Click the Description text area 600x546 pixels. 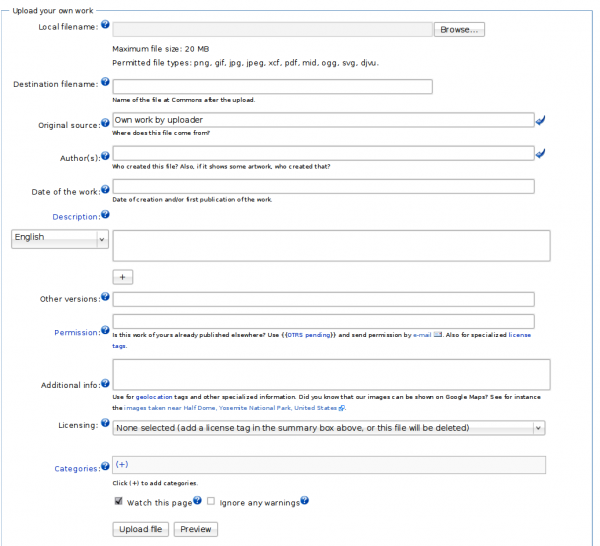coord(331,246)
